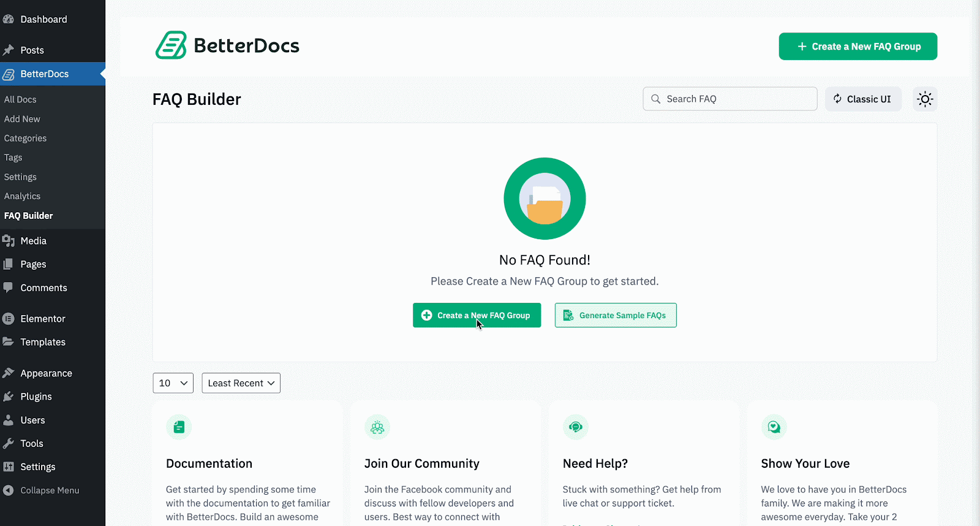Click the Tools wrench icon in the sidebar
Screen dimensions: 980x526
tap(9, 443)
